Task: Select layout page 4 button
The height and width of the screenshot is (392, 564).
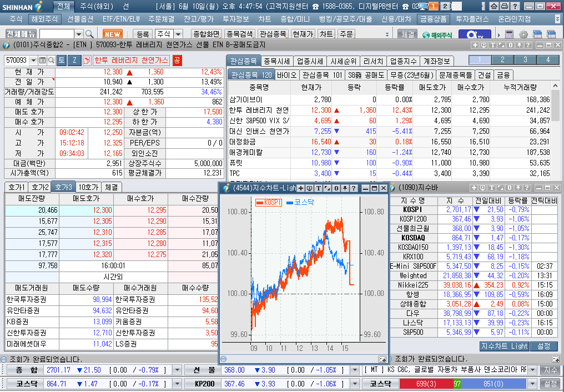Action: click(x=548, y=60)
